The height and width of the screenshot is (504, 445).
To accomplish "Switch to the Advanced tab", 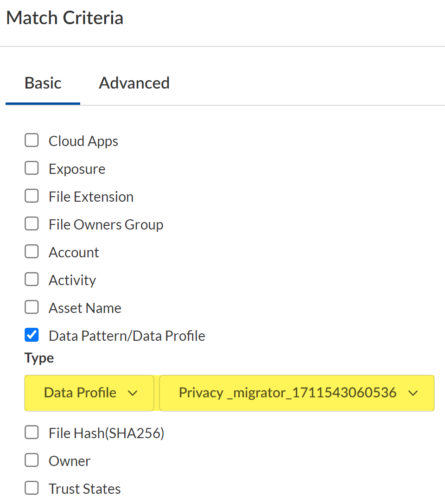I will pos(134,83).
